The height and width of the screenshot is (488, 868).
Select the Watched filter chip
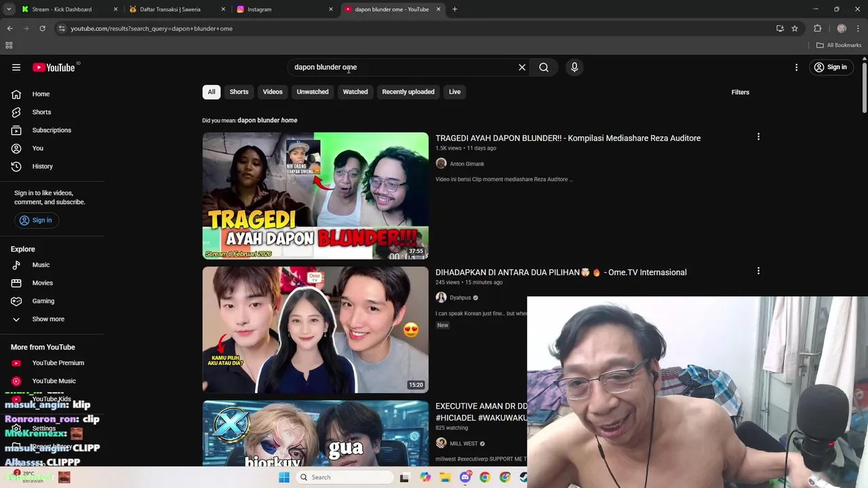pyautogui.click(x=355, y=92)
